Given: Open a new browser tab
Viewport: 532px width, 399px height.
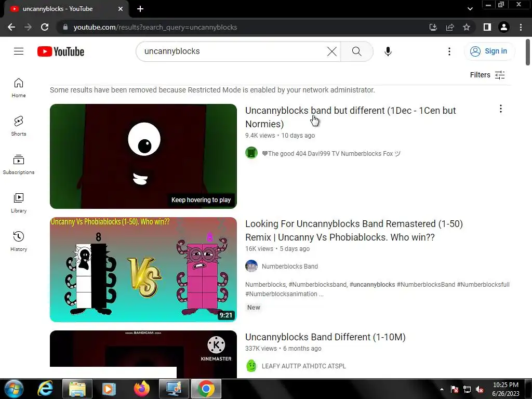Looking at the screenshot, I should click(x=140, y=9).
